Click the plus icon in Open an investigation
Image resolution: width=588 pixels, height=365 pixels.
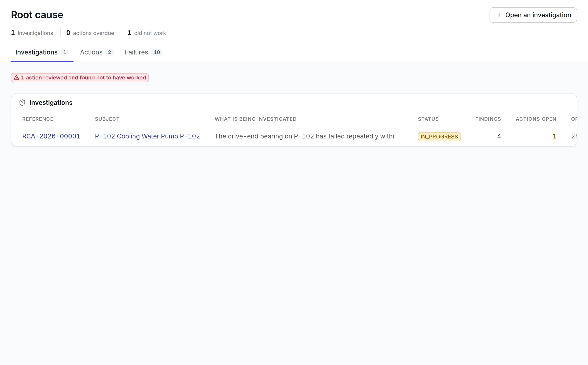(499, 15)
